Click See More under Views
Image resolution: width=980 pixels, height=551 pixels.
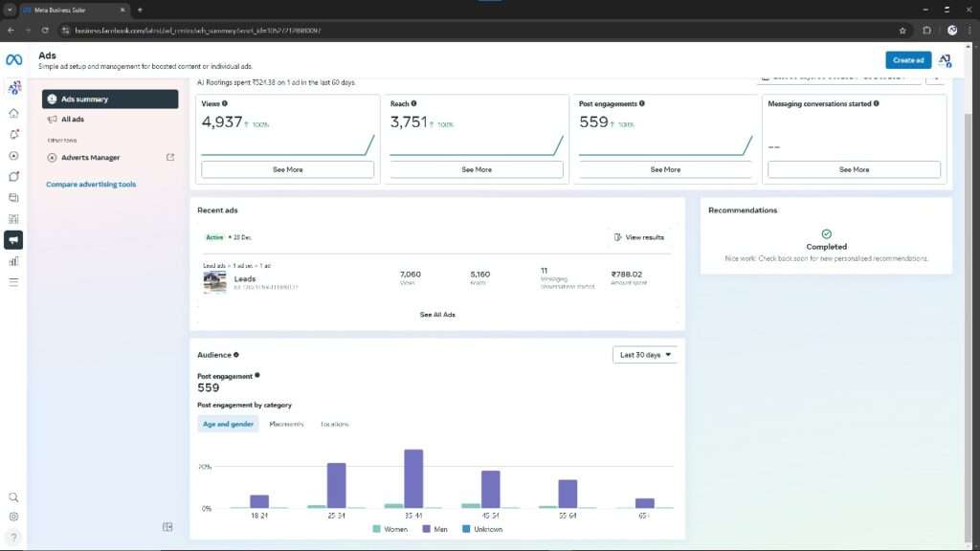(287, 169)
